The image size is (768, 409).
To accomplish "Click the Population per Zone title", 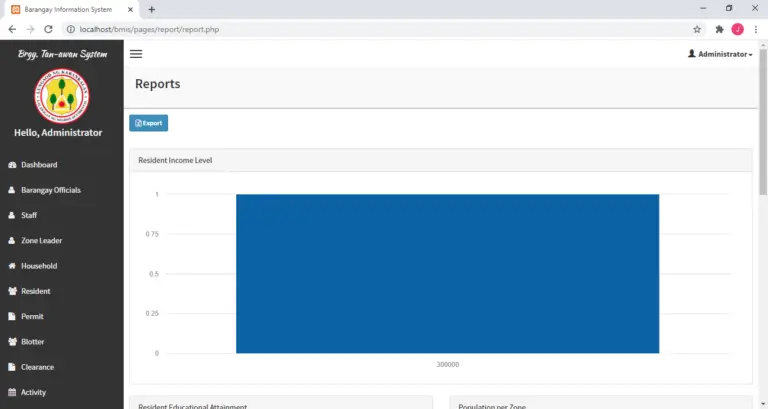I will (x=492, y=406).
